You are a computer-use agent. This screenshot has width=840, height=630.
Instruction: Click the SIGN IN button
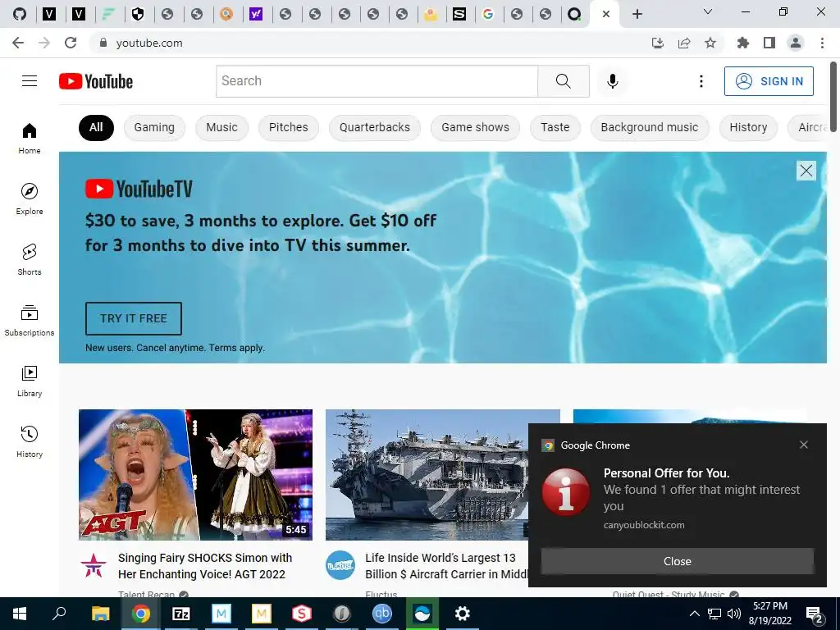click(x=769, y=81)
